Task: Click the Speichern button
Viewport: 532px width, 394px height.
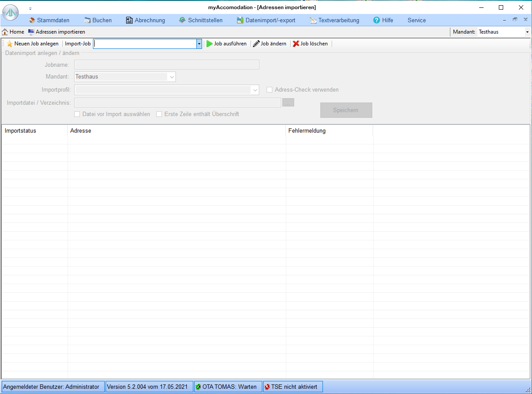Action: point(346,110)
